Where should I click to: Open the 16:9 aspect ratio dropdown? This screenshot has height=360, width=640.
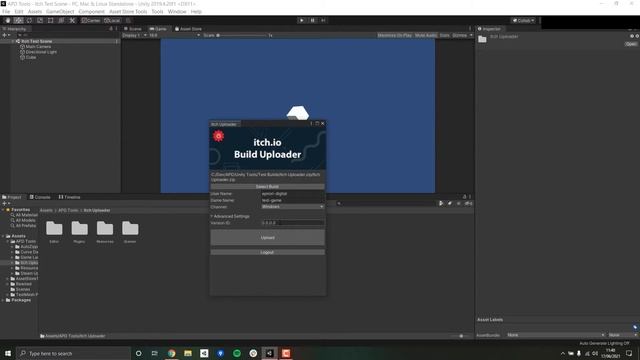[174, 36]
